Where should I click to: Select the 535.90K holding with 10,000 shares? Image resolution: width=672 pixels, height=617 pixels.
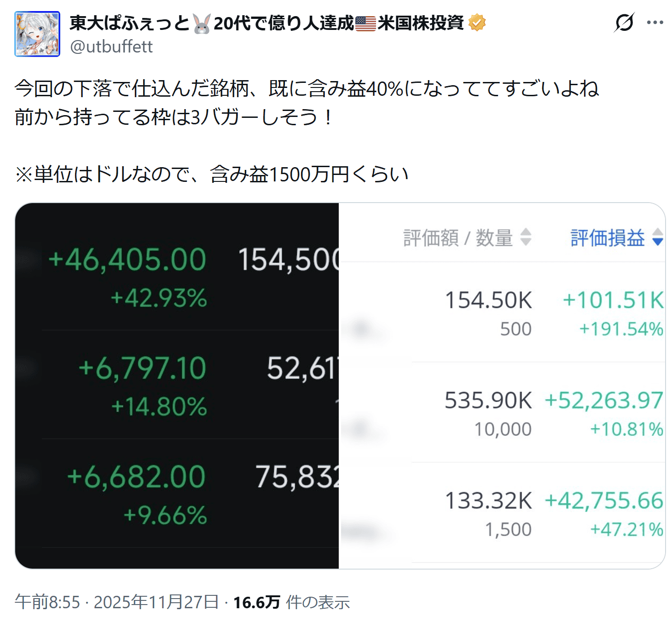click(502, 413)
